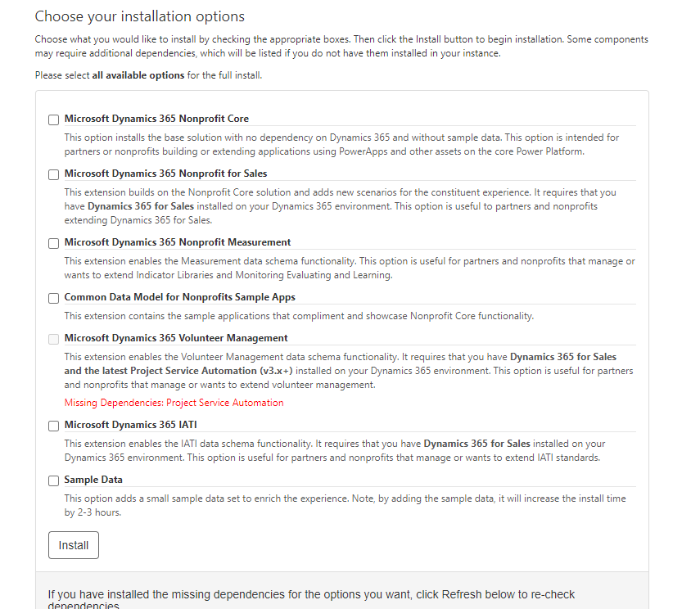The height and width of the screenshot is (609, 700).
Task: Click 'Microsoft Dynamics 365 Volunteer Management' label
Action: [176, 338]
